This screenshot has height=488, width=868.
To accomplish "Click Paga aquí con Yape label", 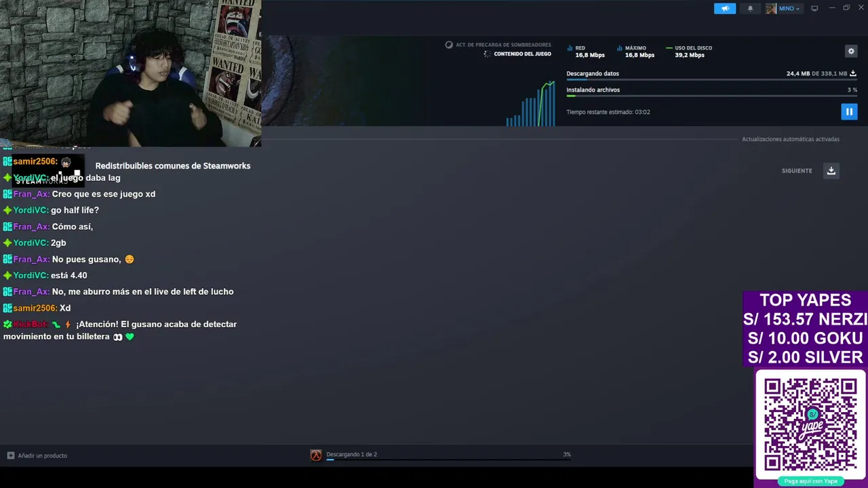I will (811, 481).
